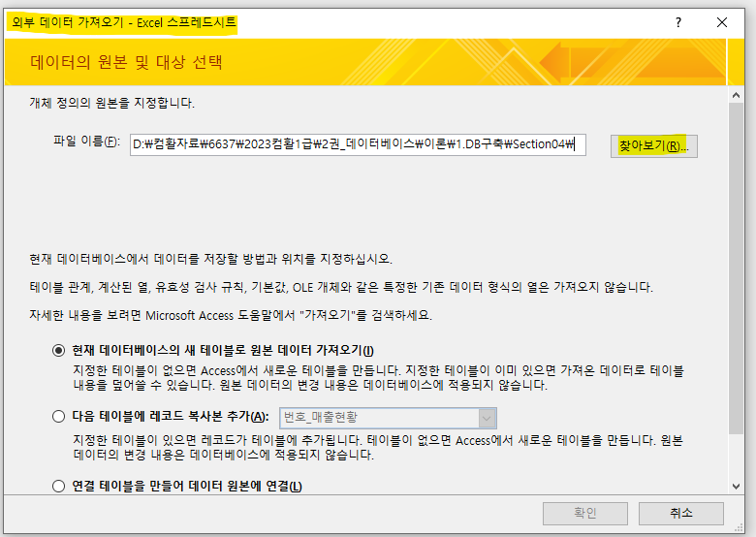Select 현재 데이터베이스의 새 테이블로 가져오기 option
This screenshot has width=756, height=537.
click(58, 351)
